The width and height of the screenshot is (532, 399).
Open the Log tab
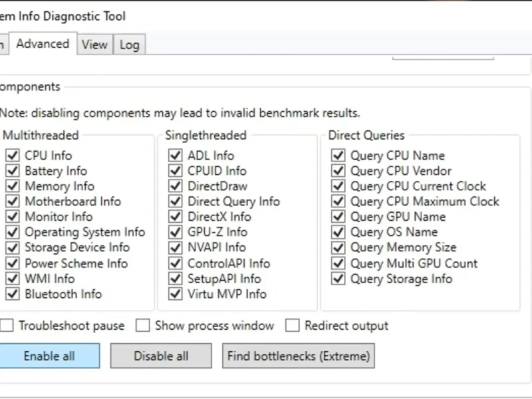click(129, 45)
